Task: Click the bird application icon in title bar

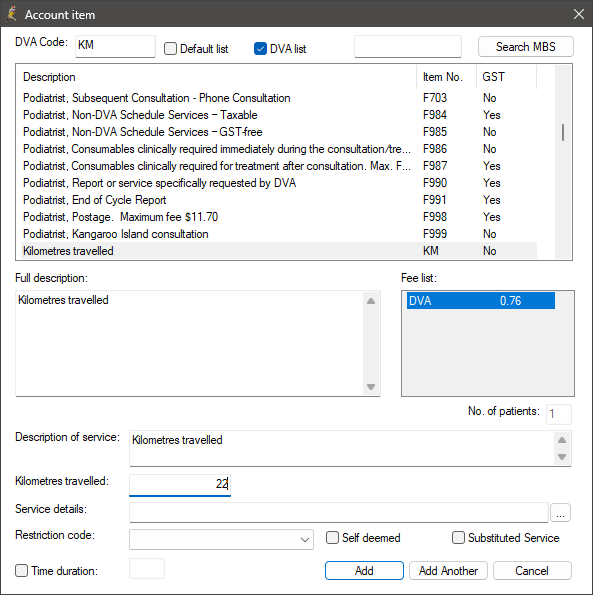Action: click(12, 14)
